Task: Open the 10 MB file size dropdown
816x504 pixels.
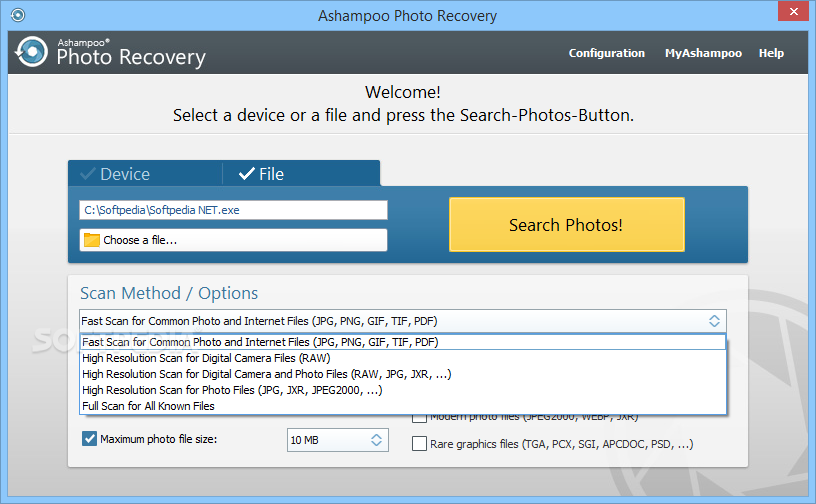Action: (338, 440)
